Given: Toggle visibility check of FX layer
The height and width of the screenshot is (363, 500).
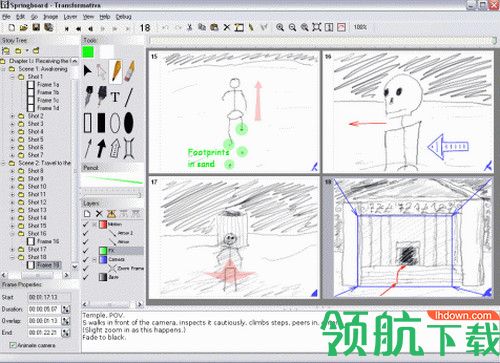Looking at the screenshot, I should 86,251.
